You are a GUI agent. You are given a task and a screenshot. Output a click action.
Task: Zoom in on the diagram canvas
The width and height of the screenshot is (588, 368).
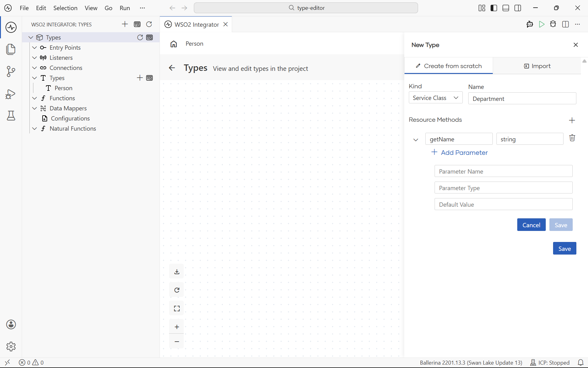coord(177,327)
